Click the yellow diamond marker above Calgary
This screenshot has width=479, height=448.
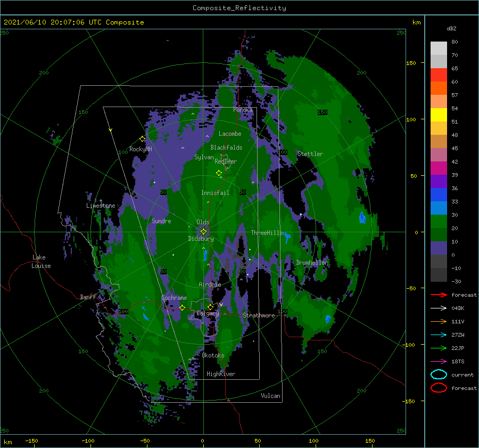click(210, 307)
